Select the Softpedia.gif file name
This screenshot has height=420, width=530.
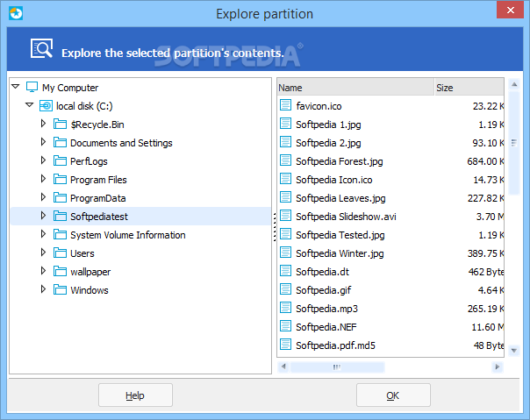tap(324, 290)
